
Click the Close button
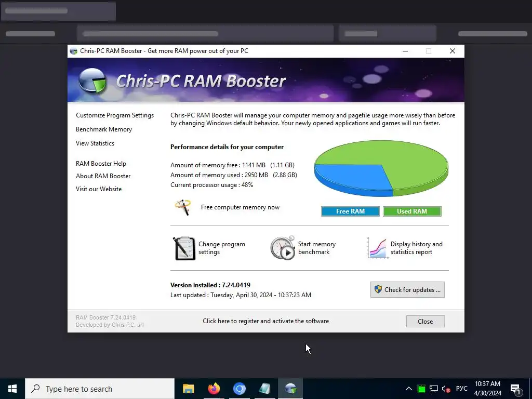(425, 321)
